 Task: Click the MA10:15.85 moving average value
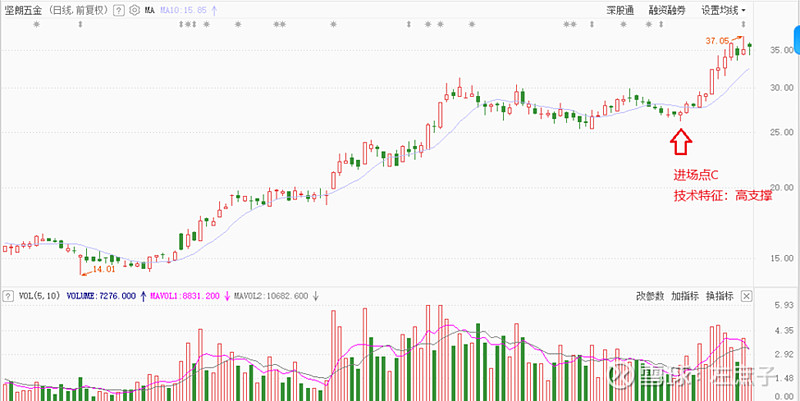click(x=183, y=10)
